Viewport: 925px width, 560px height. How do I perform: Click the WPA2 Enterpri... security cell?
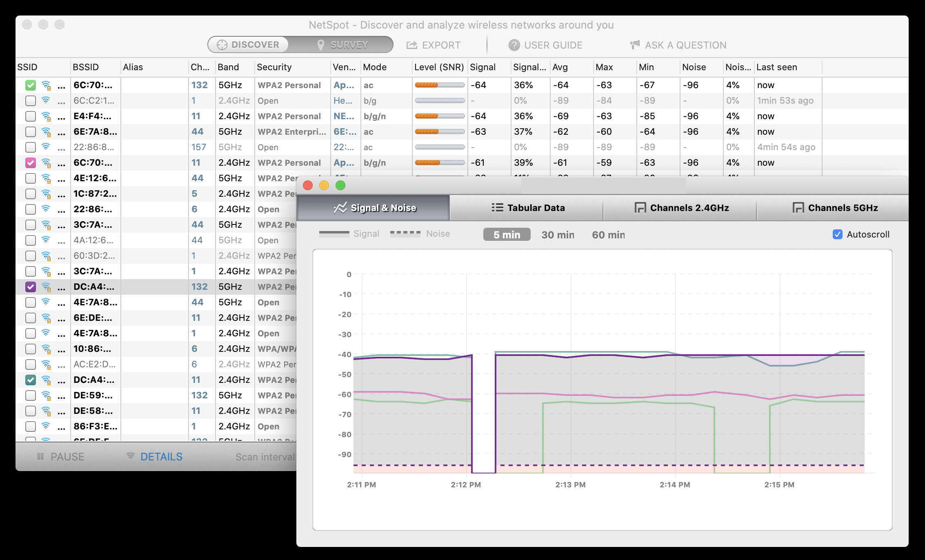pos(292,132)
